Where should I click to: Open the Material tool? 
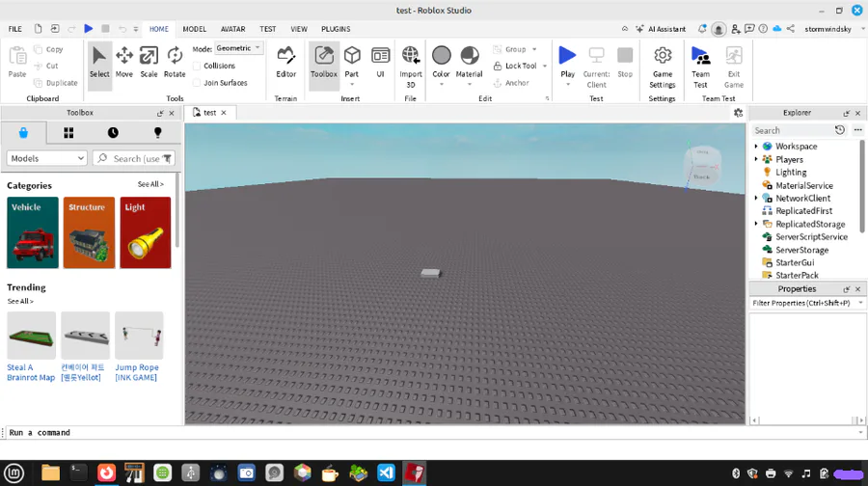pos(469,61)
